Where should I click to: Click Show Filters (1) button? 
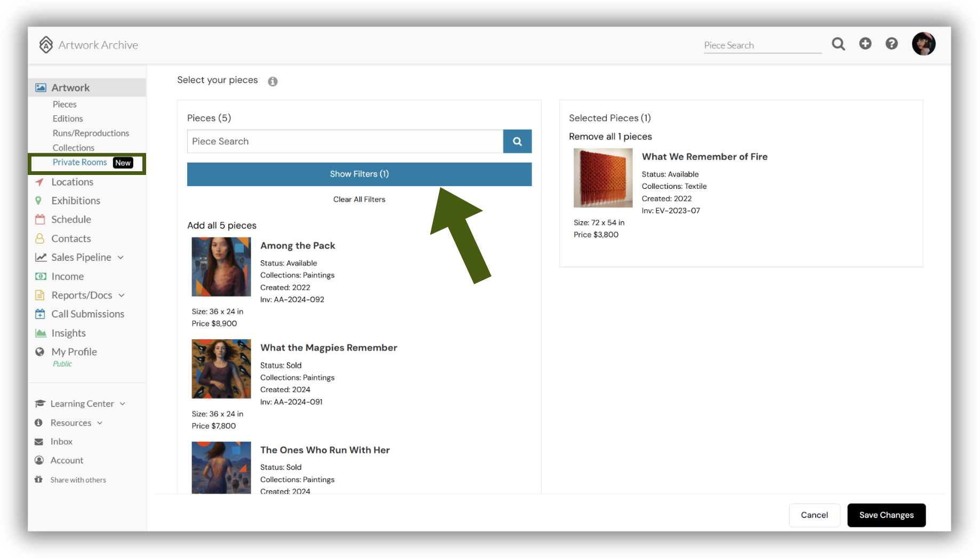[359, 174]
